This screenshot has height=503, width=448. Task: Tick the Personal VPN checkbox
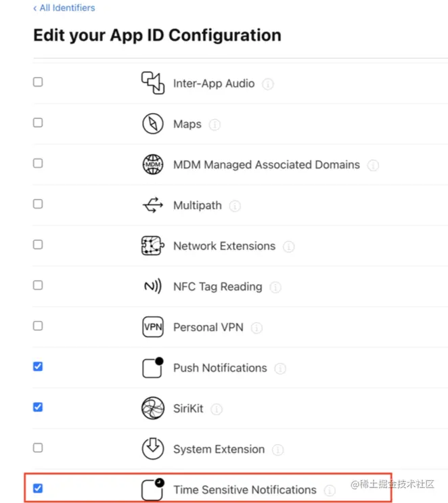pos(38,326)
